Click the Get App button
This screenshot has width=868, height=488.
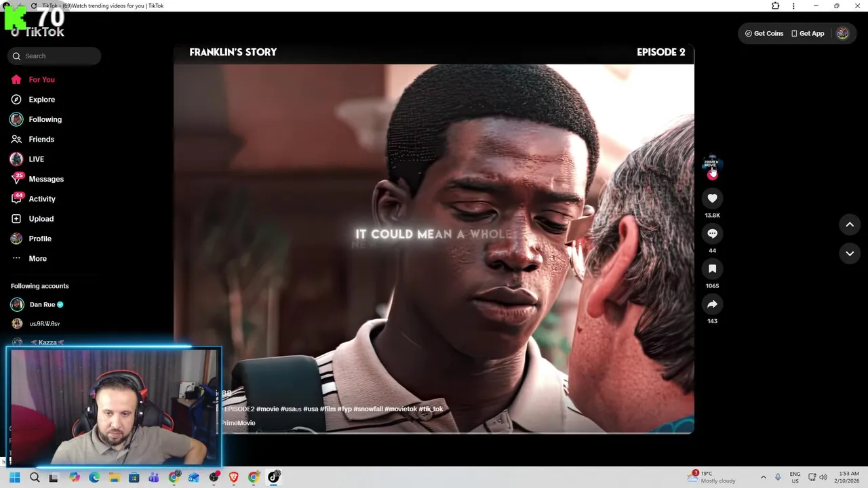(808, 33)
